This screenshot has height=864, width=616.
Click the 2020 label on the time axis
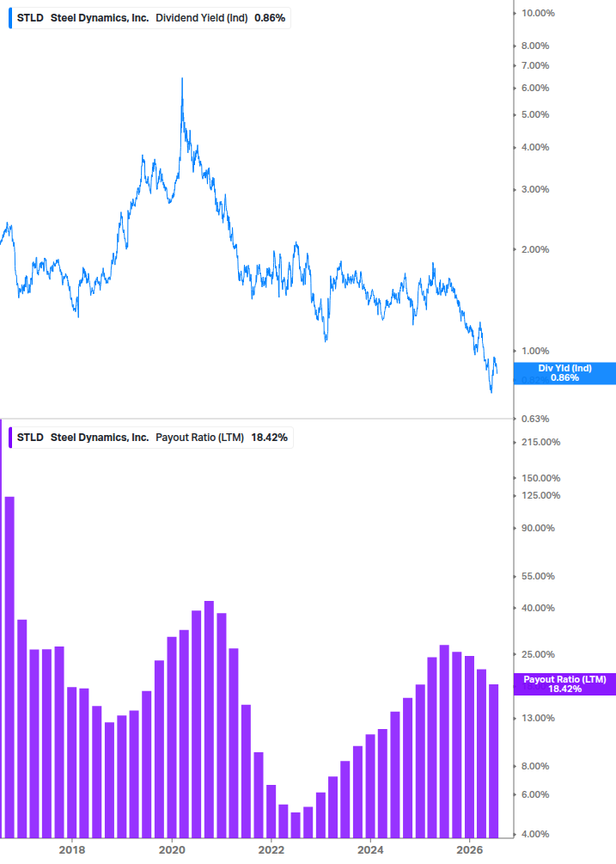[x=172, y=849]
